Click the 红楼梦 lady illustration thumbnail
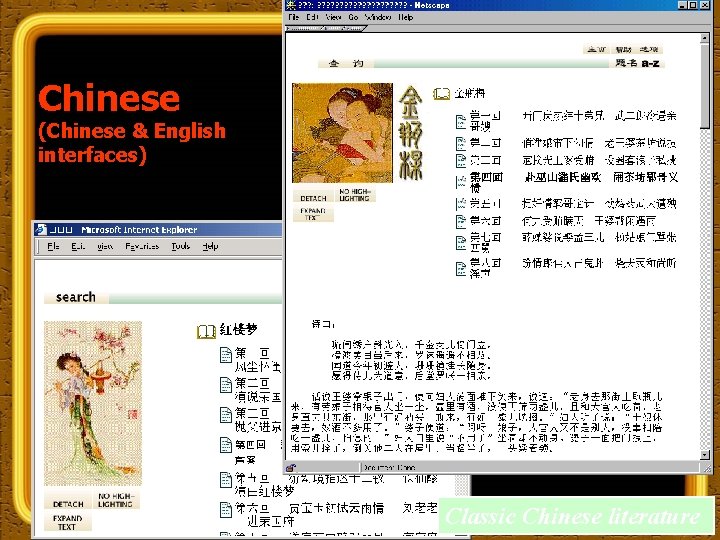Image resolution: width=720 pixels, height=540 pixels. tap(93, 403)
